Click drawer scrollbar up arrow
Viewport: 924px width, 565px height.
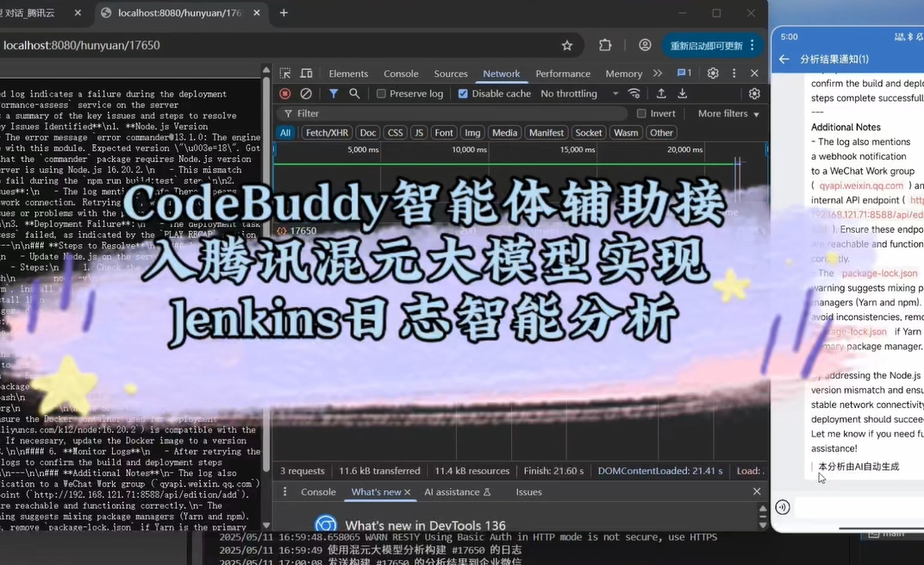point(763,508)
